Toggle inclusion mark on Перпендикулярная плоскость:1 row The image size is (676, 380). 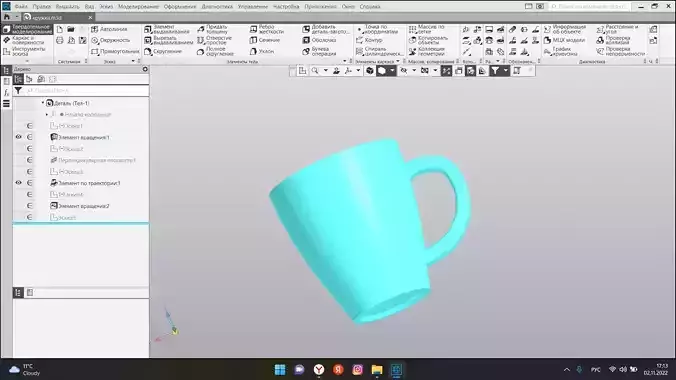[29, 160]
